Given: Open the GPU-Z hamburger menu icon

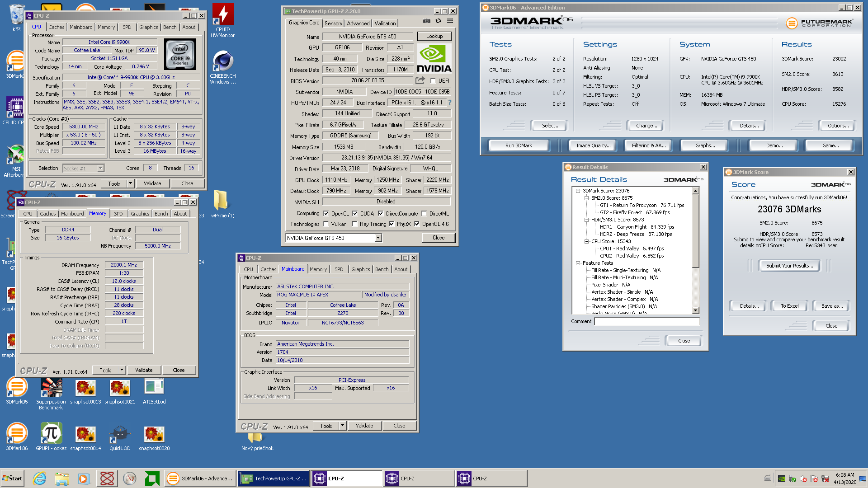Looking at the screenshot, I should (450, 21).
